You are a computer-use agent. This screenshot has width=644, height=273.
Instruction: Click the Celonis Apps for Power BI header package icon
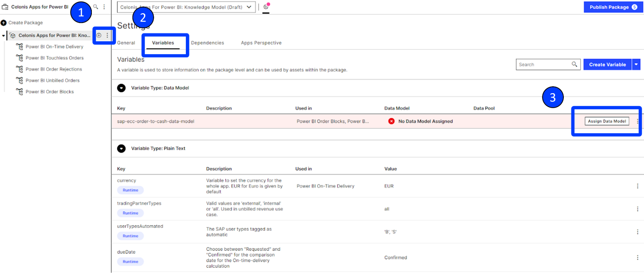click(5, 7)
